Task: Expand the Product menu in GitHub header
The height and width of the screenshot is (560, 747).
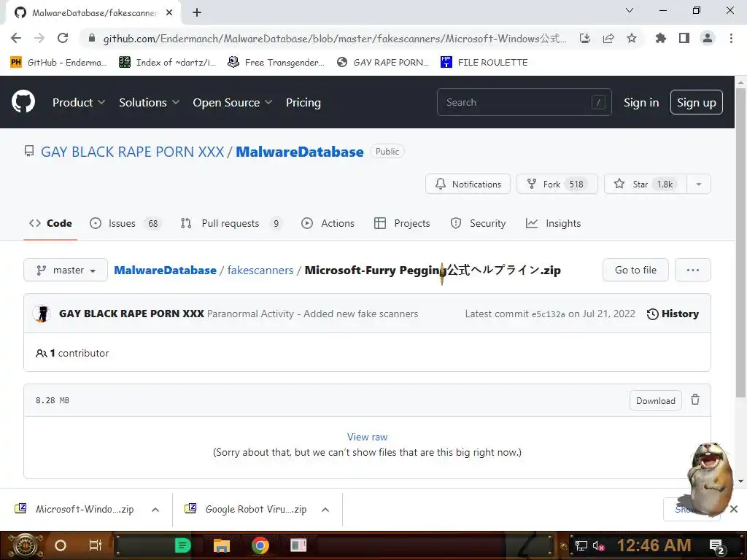Action: point(79,102)
